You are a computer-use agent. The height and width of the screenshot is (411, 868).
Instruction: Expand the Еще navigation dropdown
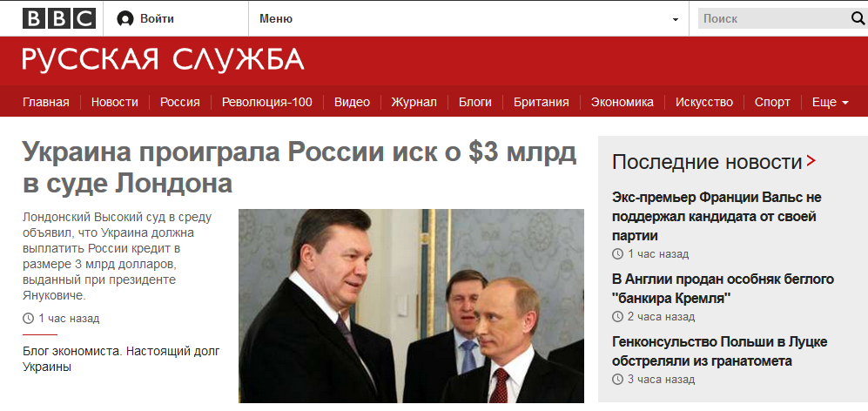coord(830,103)
